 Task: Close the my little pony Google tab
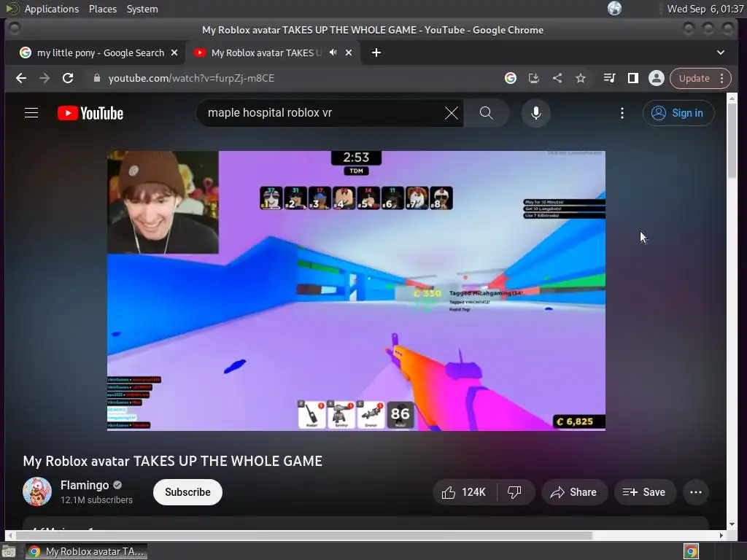(174, 52)
